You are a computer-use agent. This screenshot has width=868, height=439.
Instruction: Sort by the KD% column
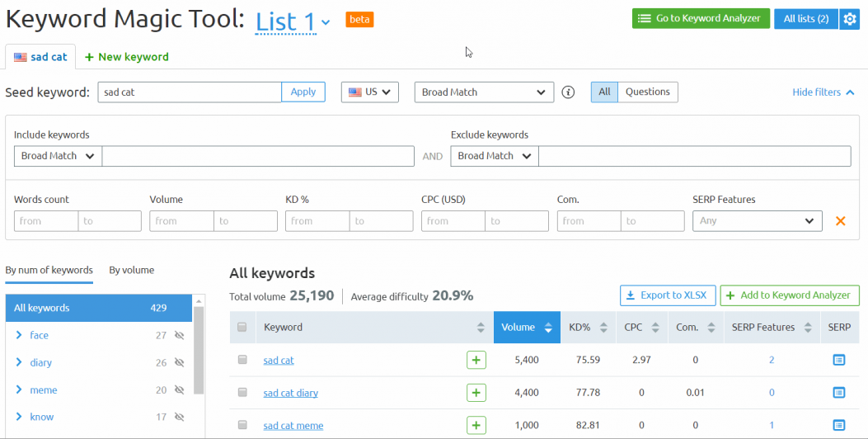(603, 328)
